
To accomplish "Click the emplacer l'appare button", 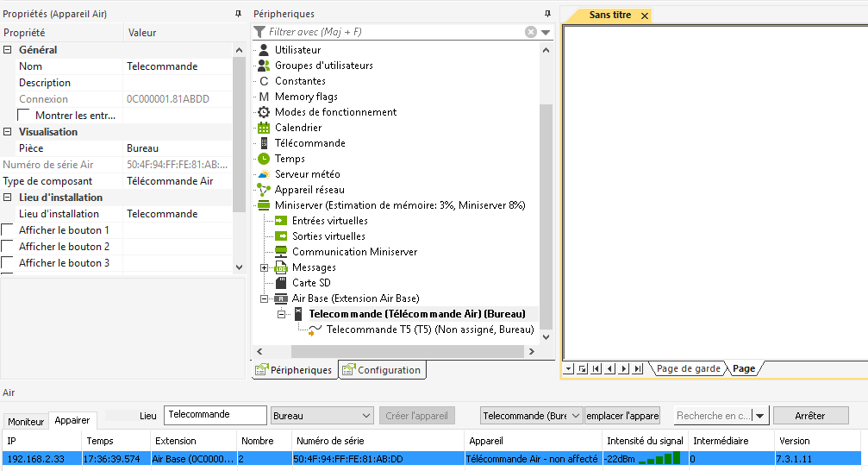I will tap(622, 416).
